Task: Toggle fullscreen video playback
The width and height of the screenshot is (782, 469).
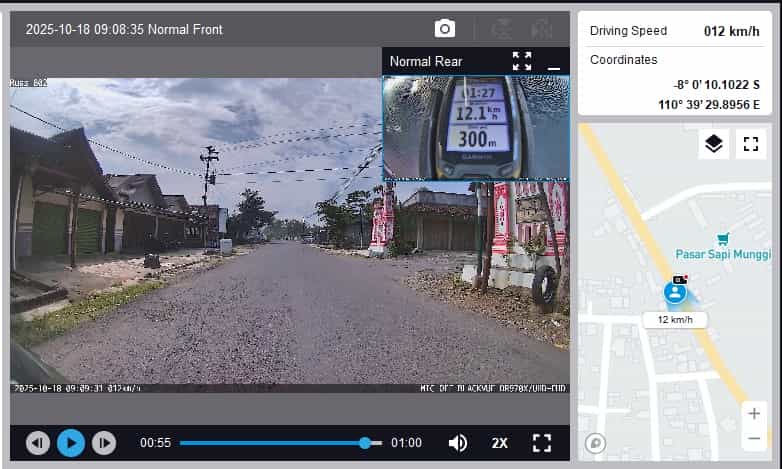Action: coord(542,442)
